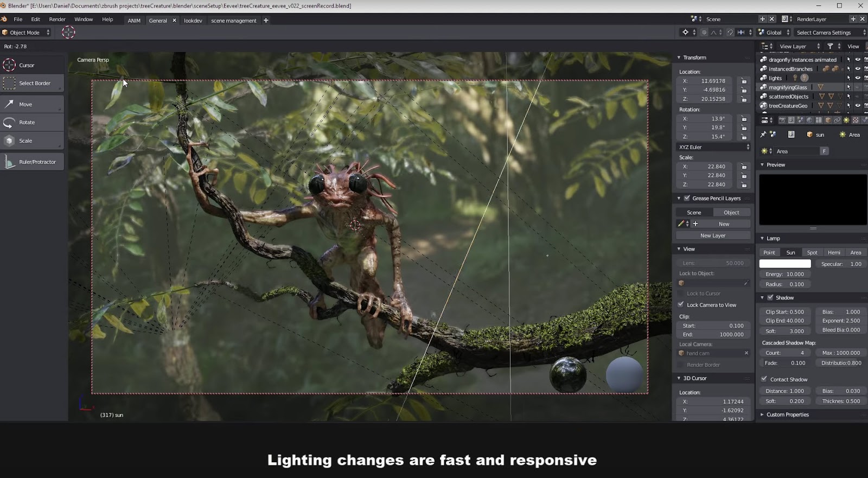Delete scene with X beside Scene
This screenshot has width=868, height=478.
(x=772, y=19)
